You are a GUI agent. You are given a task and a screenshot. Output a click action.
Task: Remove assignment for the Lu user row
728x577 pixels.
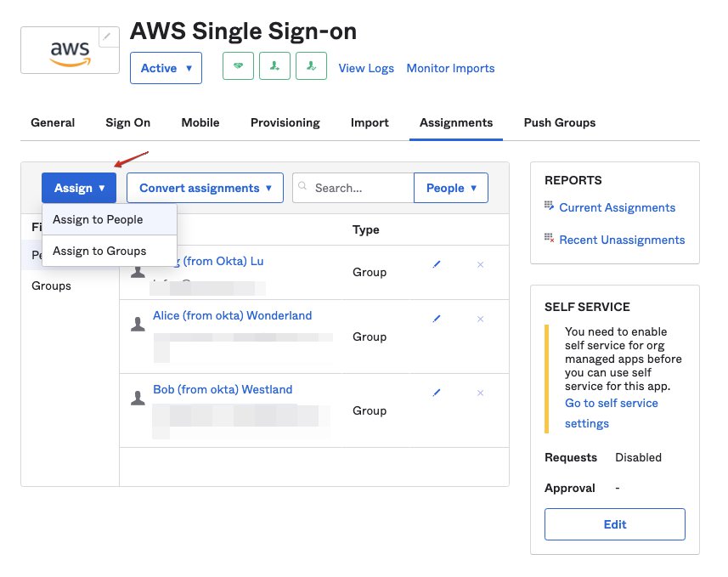point(481,264)
